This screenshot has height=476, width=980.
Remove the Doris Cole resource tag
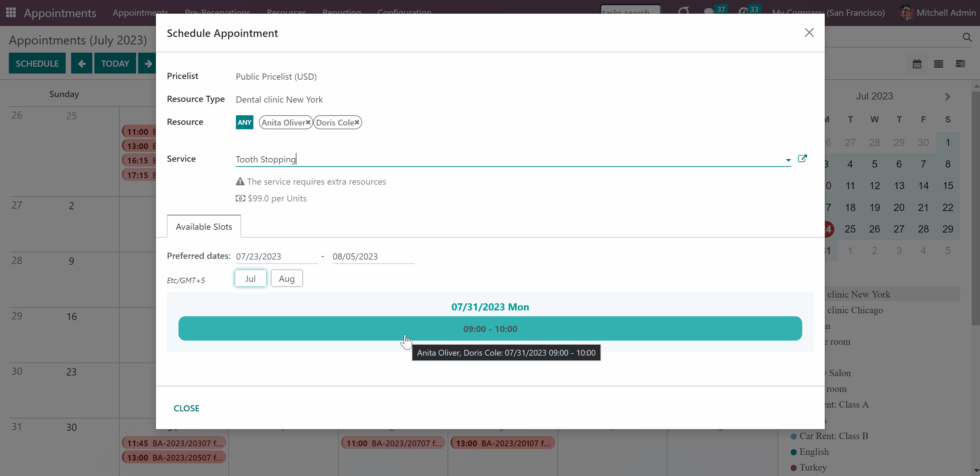[357, 122]
